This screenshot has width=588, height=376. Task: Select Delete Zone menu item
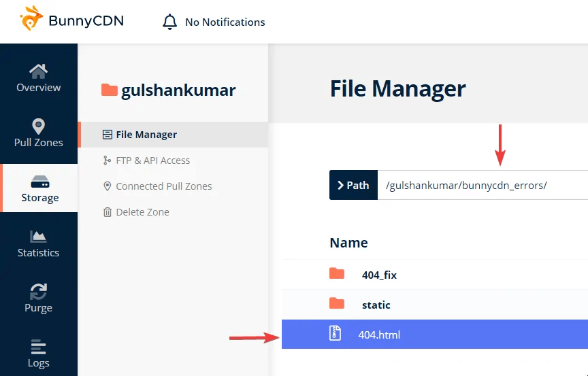142,212
